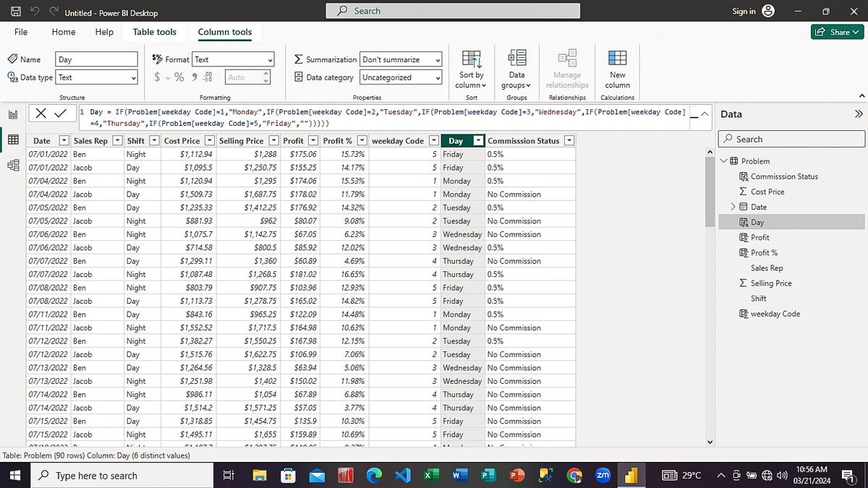Open the File menu
The width and height of the screenshot is (868, 488).
coord(21,32)
